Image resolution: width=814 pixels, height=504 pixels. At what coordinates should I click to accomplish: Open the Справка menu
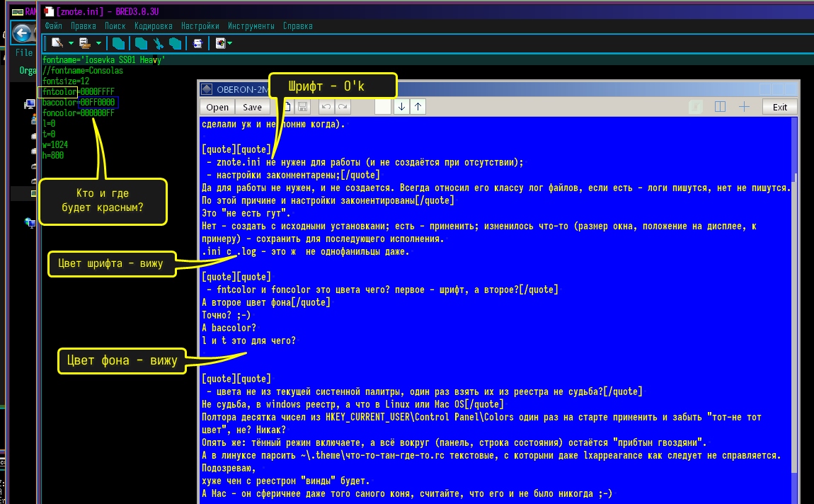coord(297,25)
